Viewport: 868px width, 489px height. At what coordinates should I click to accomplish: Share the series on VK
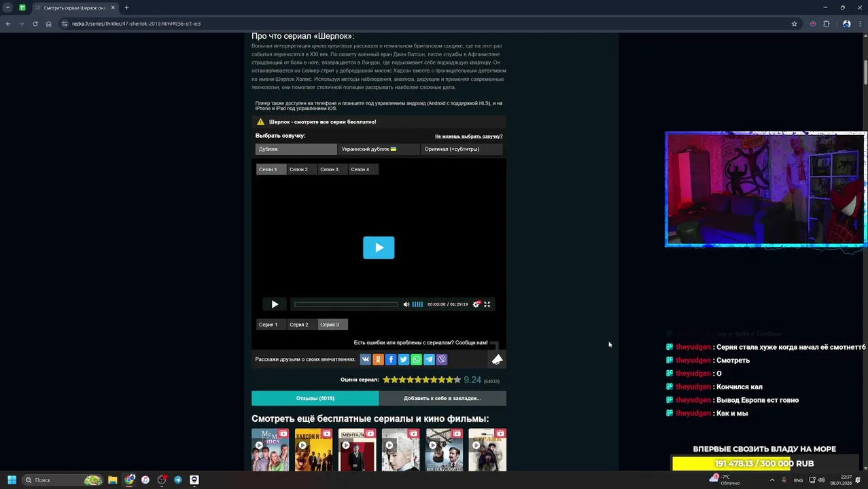365,359
